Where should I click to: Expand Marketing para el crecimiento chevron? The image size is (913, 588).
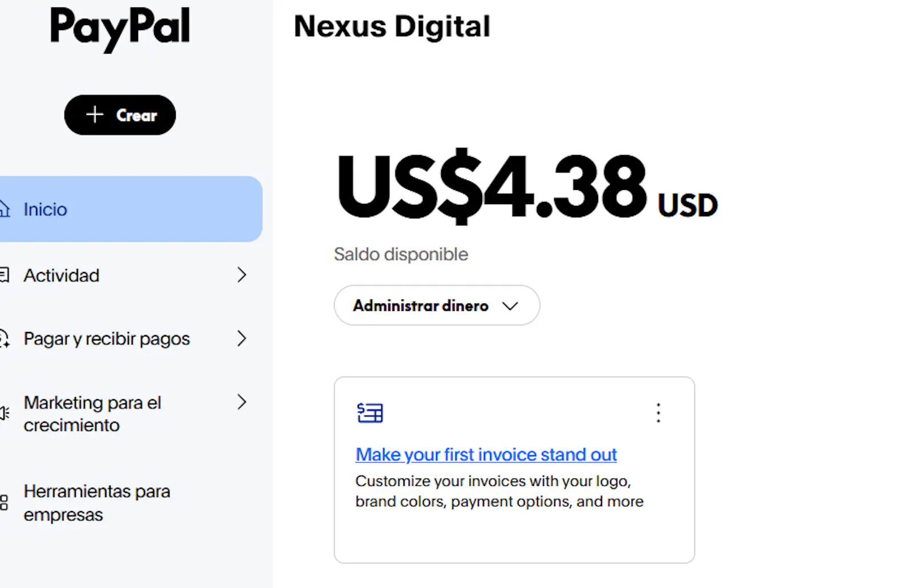(242, 402)
